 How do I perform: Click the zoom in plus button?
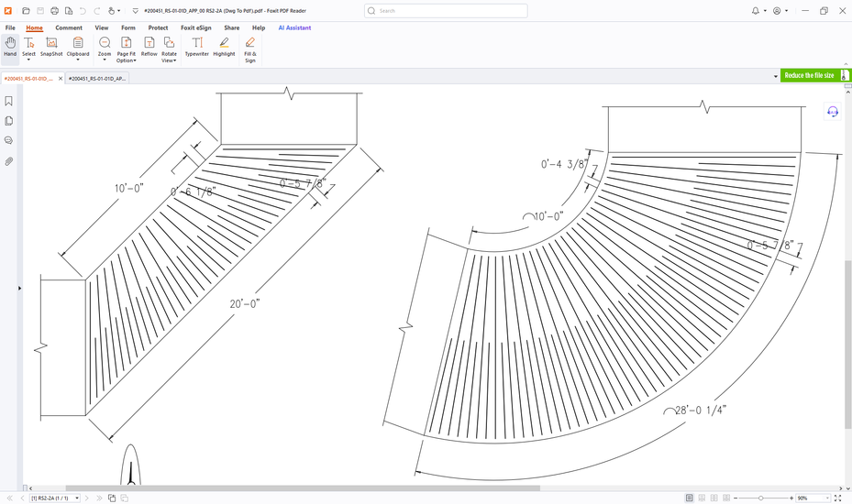791,498
